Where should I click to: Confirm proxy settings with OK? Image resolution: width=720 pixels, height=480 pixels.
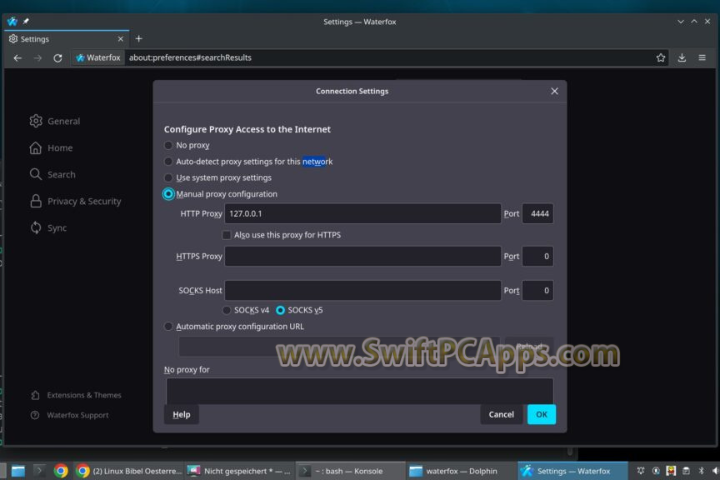click(x=541, y=414)
